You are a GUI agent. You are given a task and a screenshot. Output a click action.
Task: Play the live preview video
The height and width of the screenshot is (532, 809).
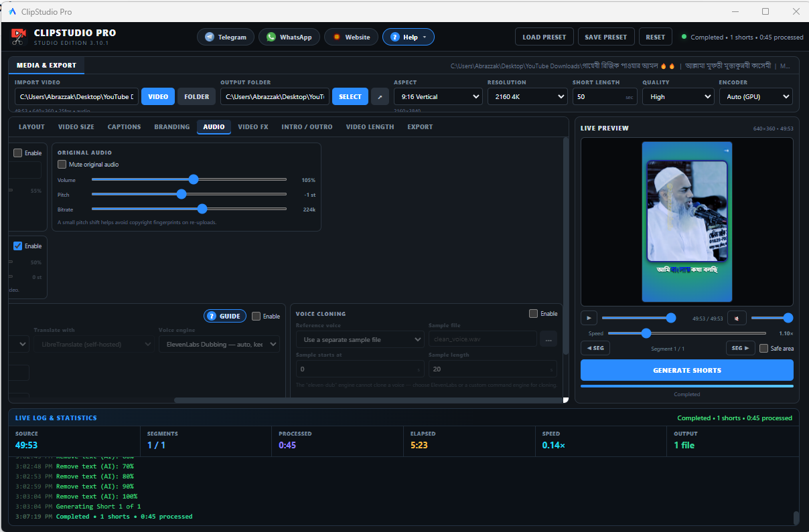[x=589, y=319]
